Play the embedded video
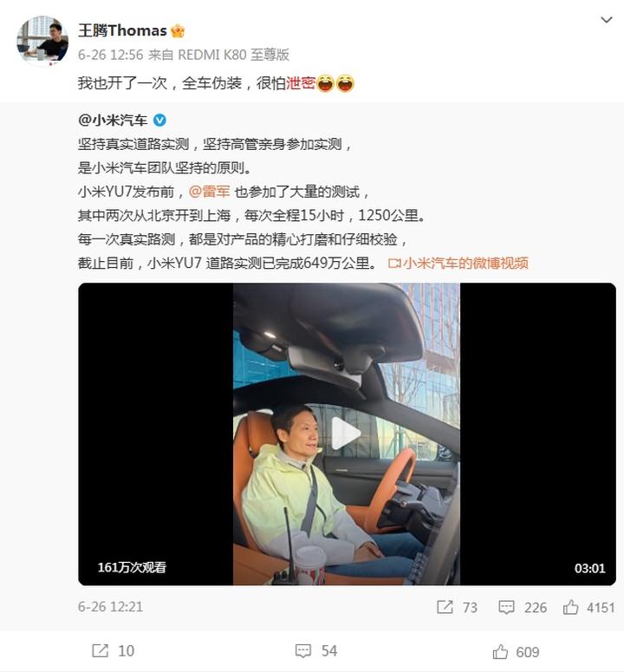The height and width of the screenshot is (672, 624). point(347,434)
